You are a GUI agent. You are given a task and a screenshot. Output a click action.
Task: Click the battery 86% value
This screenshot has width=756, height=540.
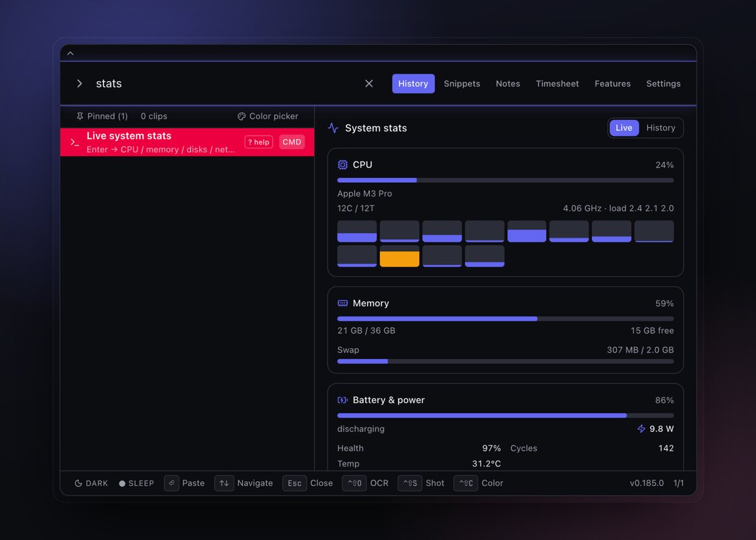tap(664, 400)
